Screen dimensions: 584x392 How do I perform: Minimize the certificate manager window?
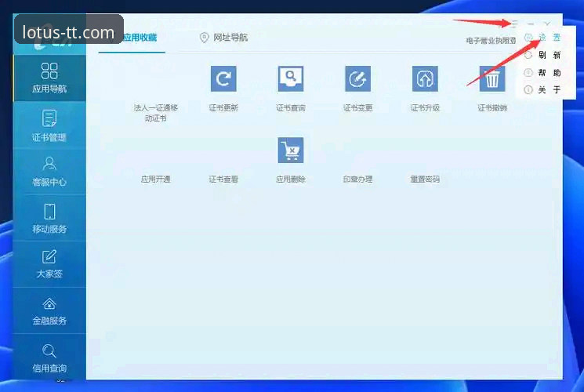coord(531,24)
